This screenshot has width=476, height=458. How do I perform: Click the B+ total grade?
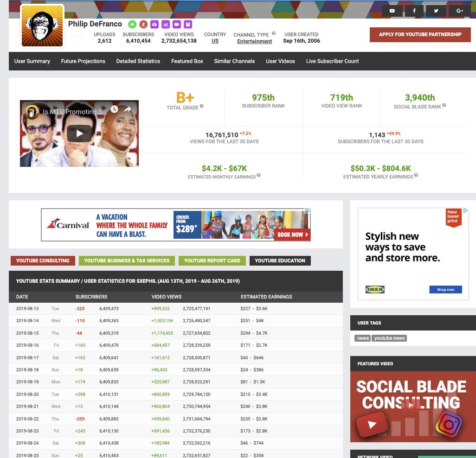pyautogui.click(x=185, y=98)
